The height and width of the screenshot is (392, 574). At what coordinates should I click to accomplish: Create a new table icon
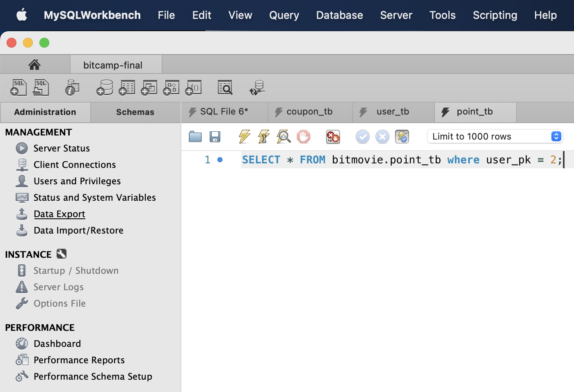(x=127, y=87)
